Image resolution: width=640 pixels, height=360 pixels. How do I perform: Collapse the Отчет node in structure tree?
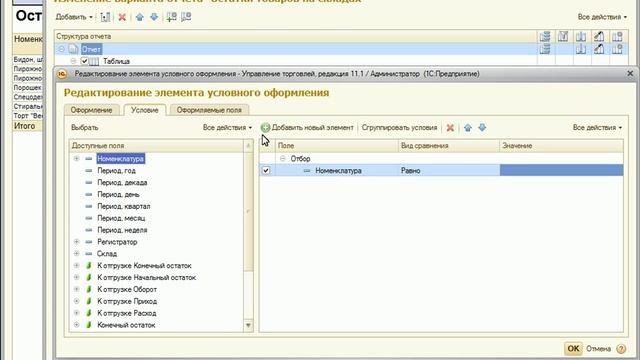point(62,49)
